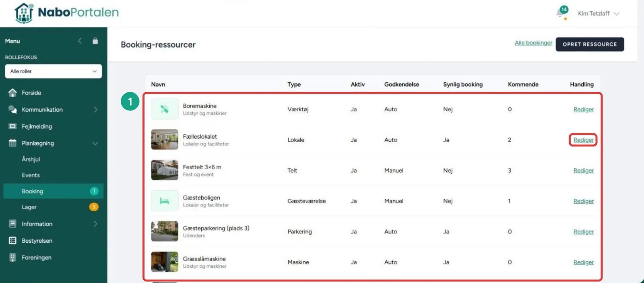Click the Godkendelse column header
The height and width of the screenshot is (283, 644).
pyautogui.click(x=401, y=84)
